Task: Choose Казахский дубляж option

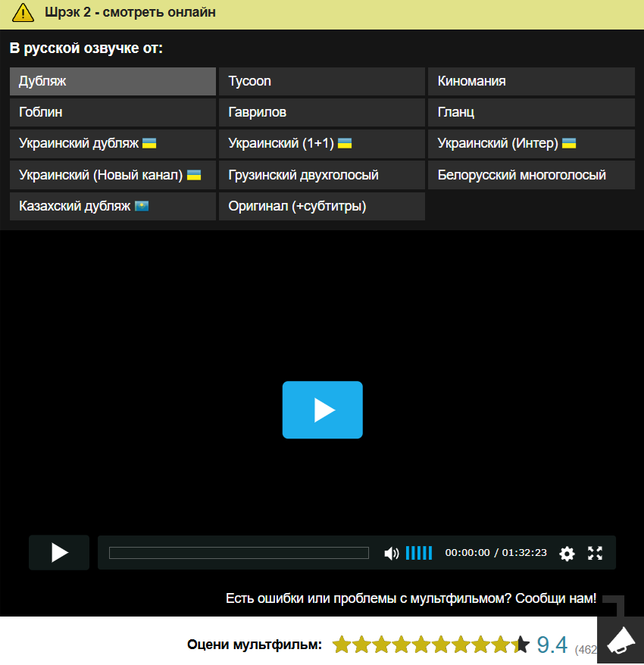Action: [x=113, y=206]
